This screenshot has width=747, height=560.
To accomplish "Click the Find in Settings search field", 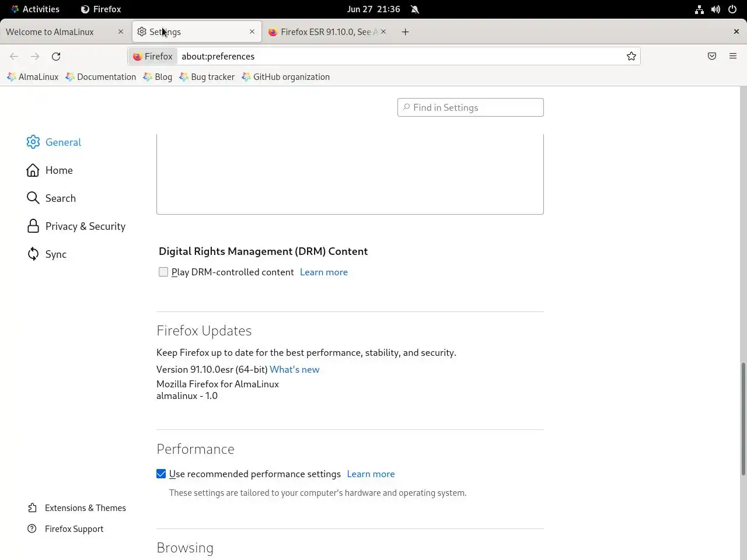I will (470, 107).
